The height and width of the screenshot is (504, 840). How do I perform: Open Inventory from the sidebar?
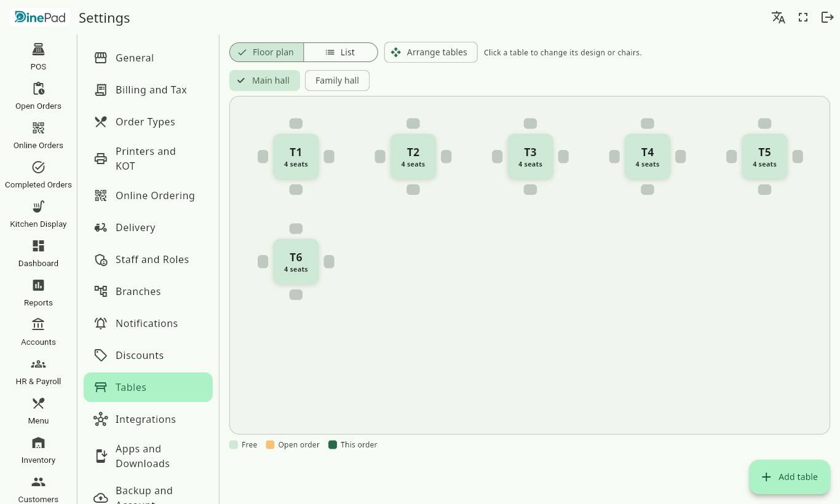(x=38, y=449)
